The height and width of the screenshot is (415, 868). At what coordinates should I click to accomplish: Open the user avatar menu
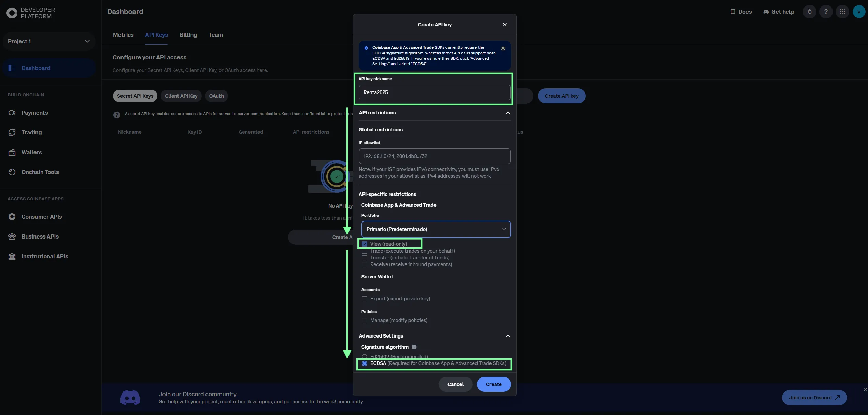click(x=859, y=12)
